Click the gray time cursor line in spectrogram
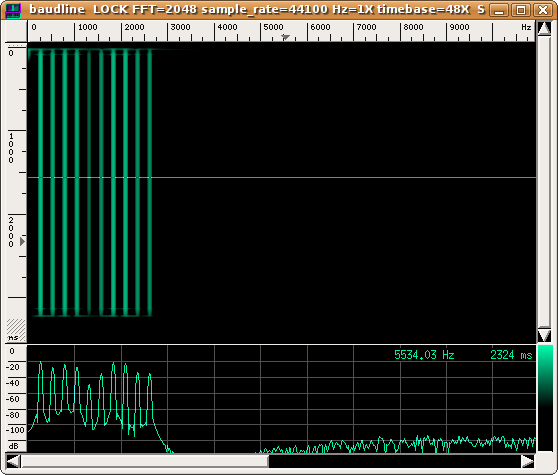Viewport: 558px width, 475px height. coord(281,177)
